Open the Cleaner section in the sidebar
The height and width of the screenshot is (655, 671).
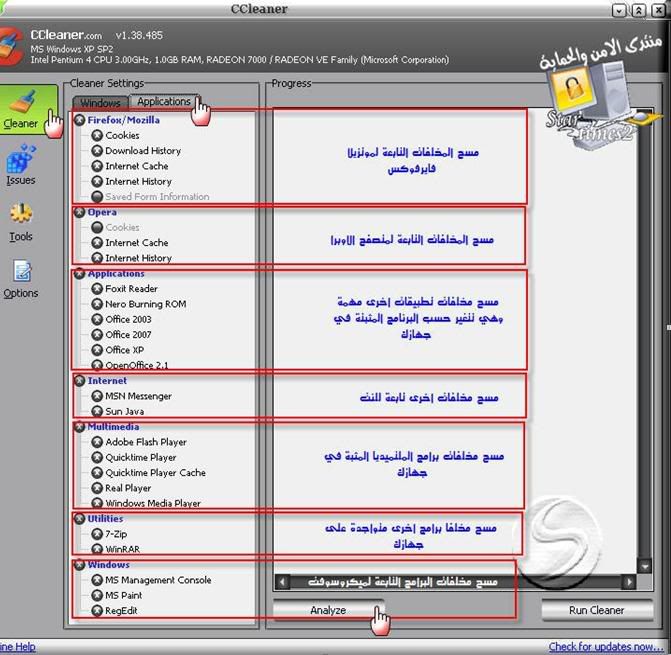pyautogui.click(x=28, y=110)
